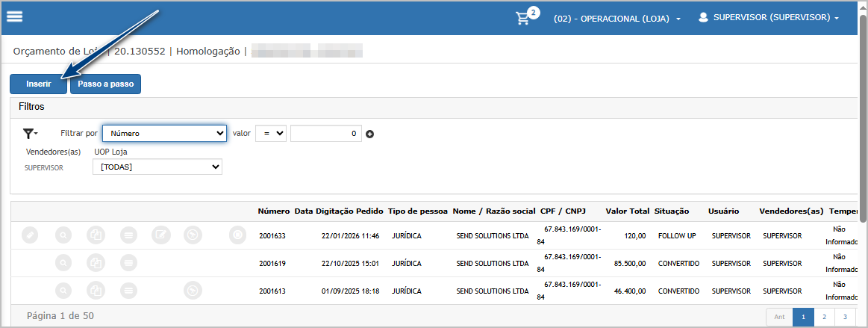This screenshot has width=868, height=328.
Task: Open the shopping cart with 2 items
Action: click(x=523, y=18)
